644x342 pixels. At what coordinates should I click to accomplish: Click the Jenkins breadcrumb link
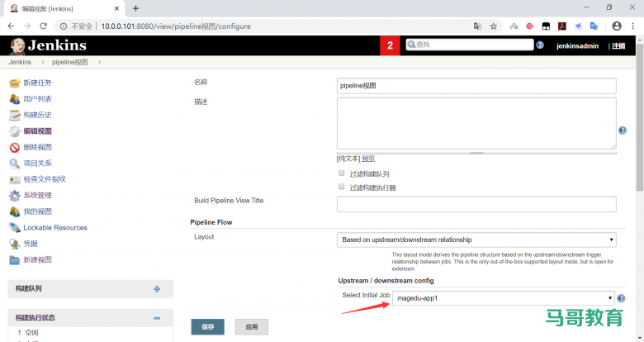tap(20, 62)
